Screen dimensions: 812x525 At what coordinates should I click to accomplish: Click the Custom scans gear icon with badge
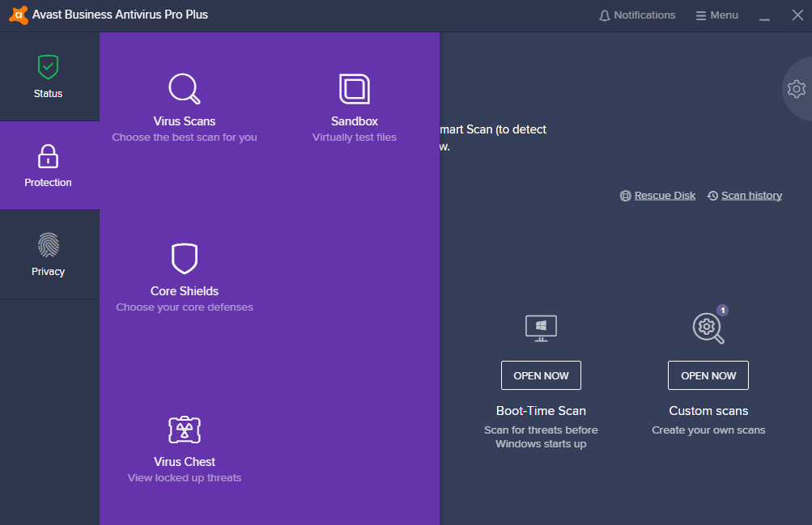coord(708,328)
